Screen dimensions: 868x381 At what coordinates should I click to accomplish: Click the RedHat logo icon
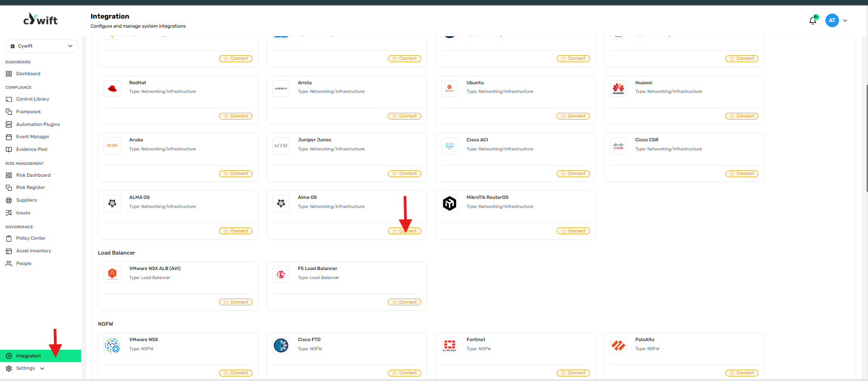coord(112,89)
